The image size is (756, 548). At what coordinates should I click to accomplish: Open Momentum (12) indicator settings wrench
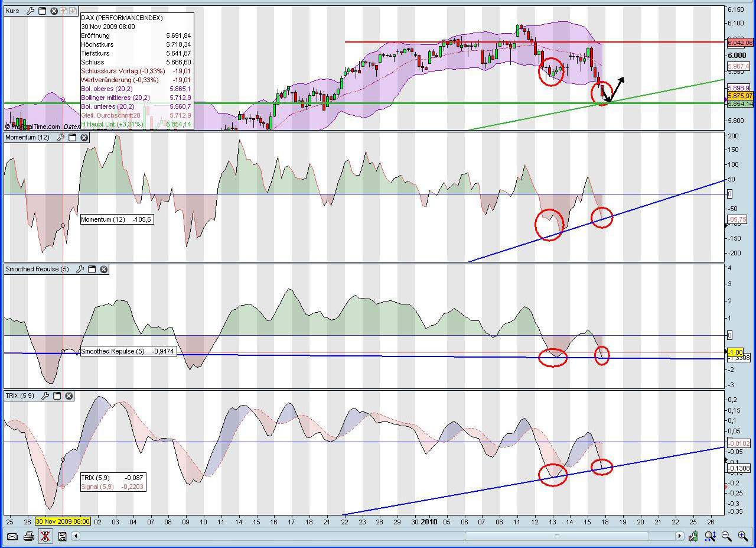pos(61,138)
